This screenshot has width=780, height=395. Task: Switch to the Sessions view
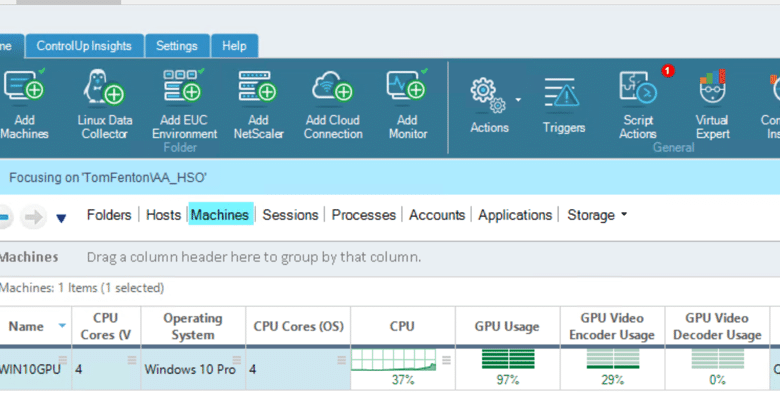pos(290,215)
